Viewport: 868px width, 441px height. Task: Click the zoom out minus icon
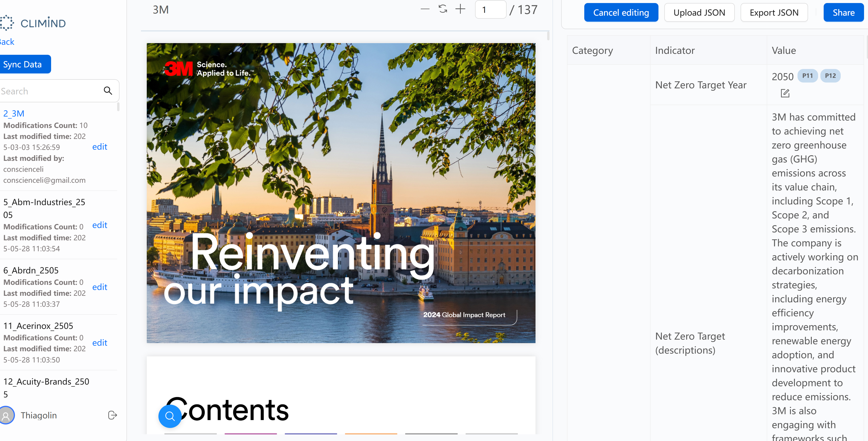[x=425, y=9]
